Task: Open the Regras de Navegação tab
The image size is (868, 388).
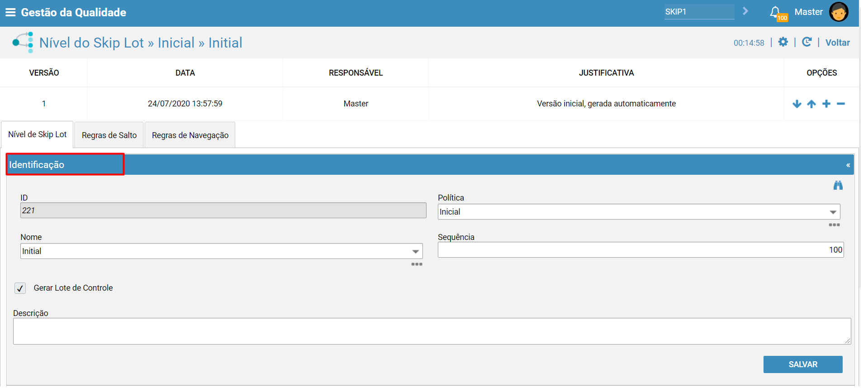Action: pyautogui.click(x=190, y=135)
